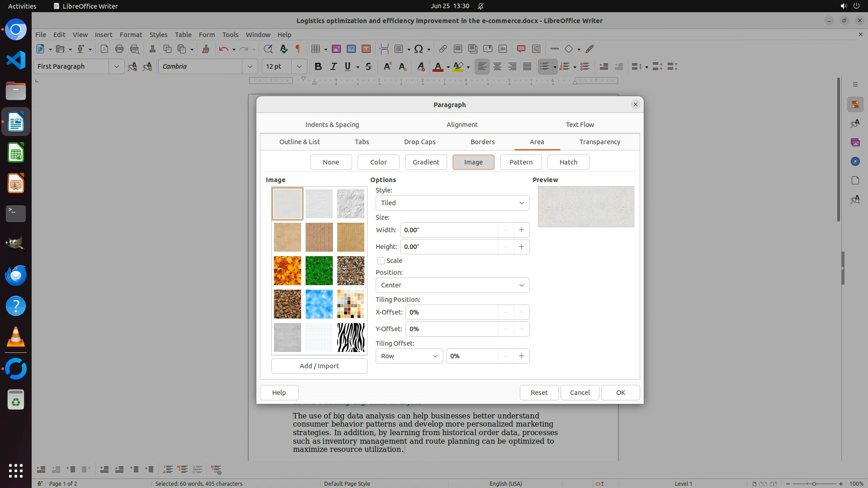Increase Width with the plus stepper

point(521,230)
